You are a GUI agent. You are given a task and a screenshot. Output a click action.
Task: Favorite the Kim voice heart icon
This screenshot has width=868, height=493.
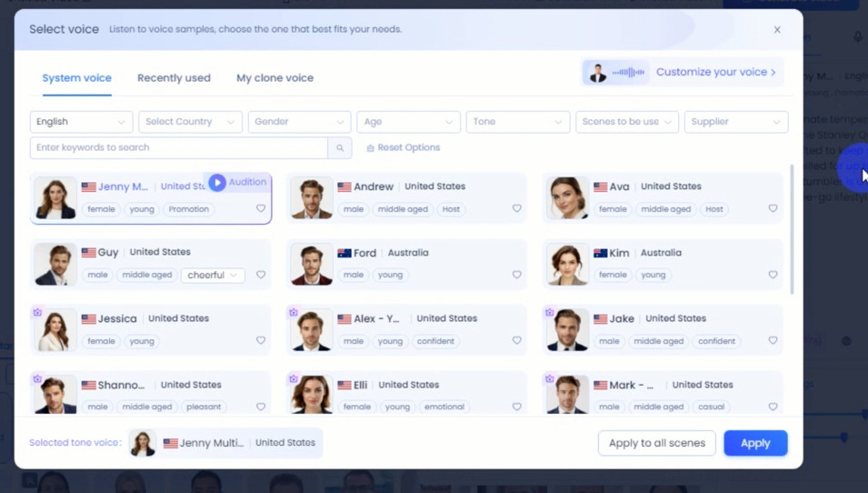[773, 274]
